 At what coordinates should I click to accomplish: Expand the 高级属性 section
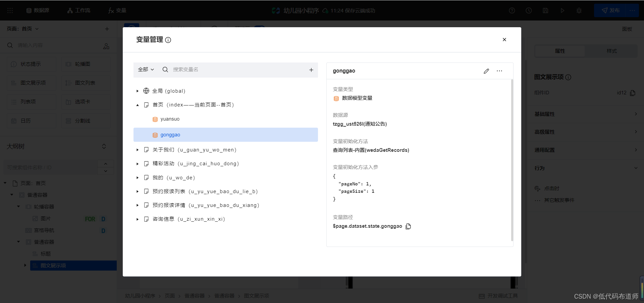[586, 132]
